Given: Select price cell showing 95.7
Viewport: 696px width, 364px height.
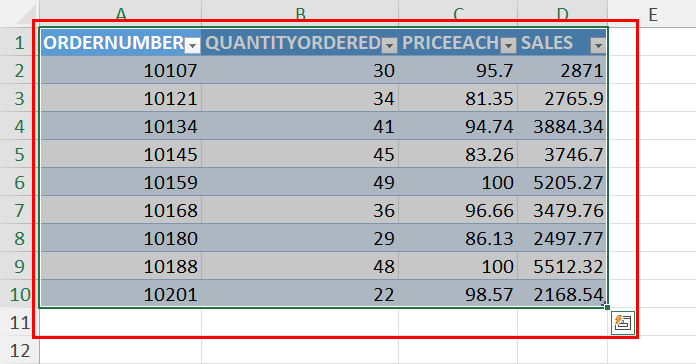Looking at the screenshot, I should (458, 70).
